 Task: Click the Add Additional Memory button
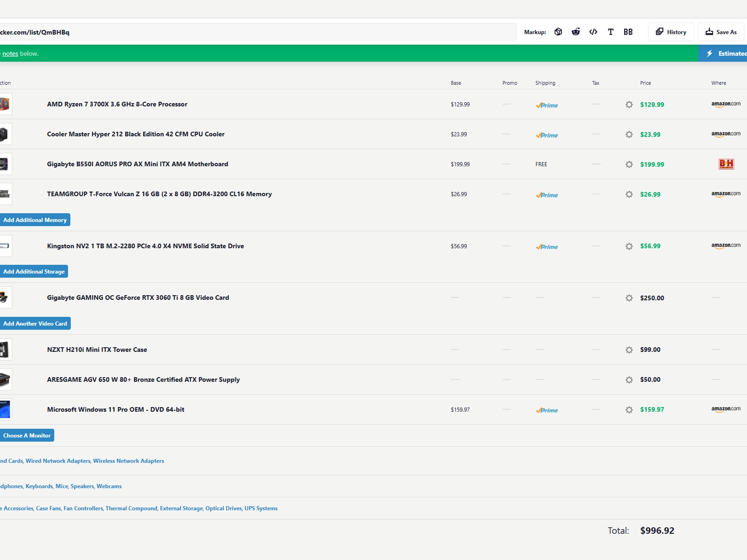pos(35,220)
